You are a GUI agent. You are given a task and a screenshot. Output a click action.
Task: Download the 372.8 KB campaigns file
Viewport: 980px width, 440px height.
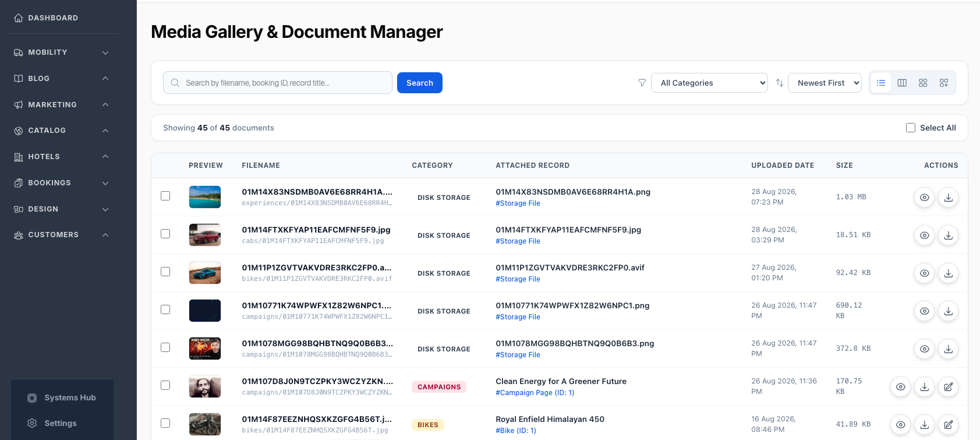(x=949, y=349)
